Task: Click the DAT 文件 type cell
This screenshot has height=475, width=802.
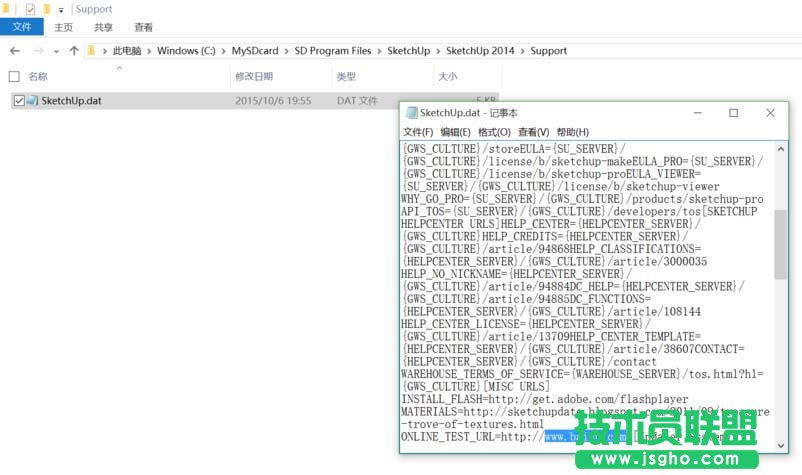Action: (357, 101)
